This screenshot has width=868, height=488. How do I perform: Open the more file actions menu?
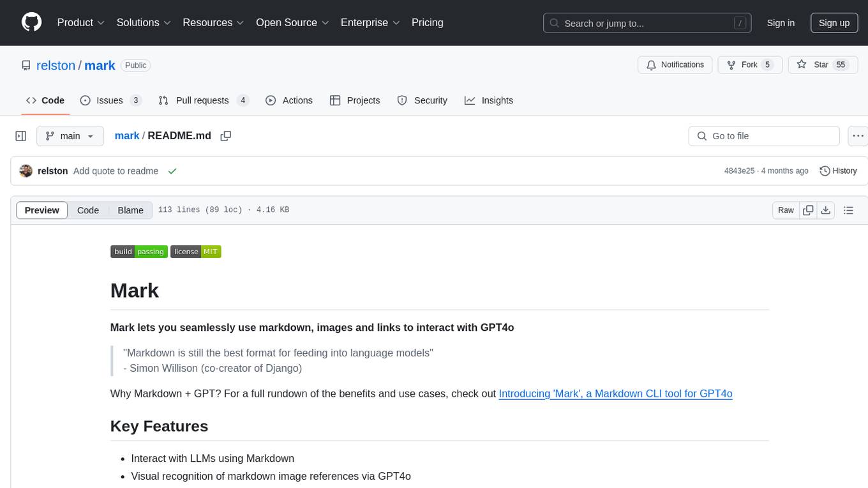click(858, 136)
